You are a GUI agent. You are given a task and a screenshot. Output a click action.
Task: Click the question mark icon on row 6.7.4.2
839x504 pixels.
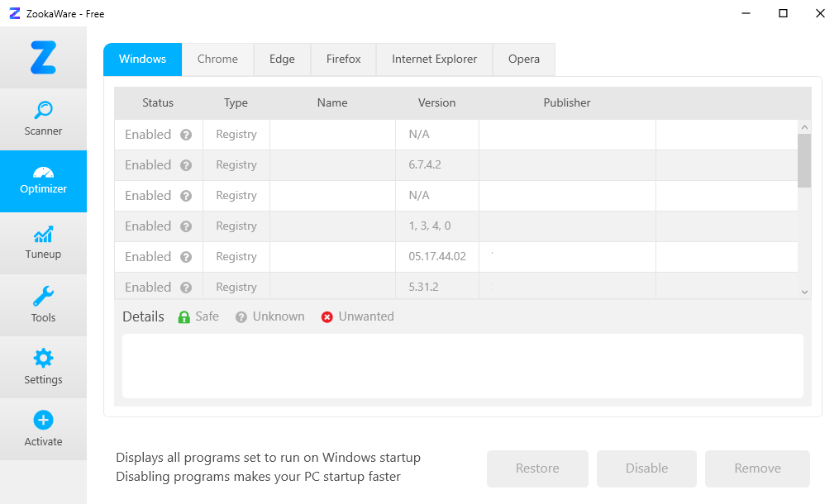pyautogui.click(x=186, y=165)
